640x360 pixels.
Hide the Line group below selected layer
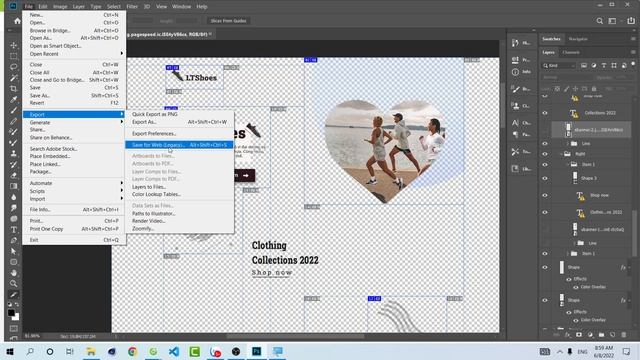coord(545,144)
